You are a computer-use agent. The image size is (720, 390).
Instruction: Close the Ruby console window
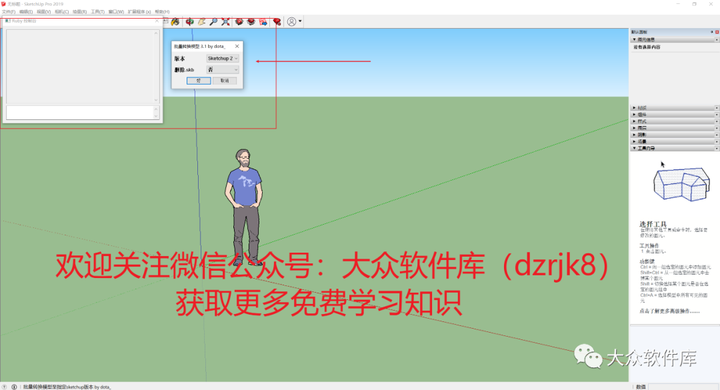point(157,21)
